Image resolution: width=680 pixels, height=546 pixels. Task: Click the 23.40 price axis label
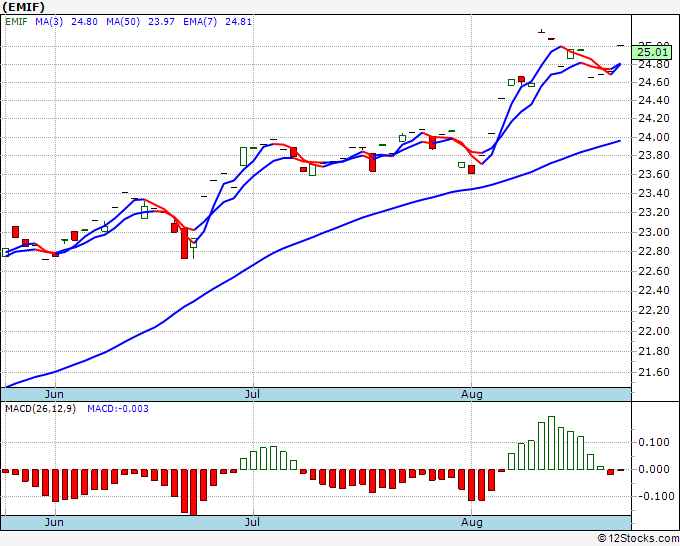654,193
